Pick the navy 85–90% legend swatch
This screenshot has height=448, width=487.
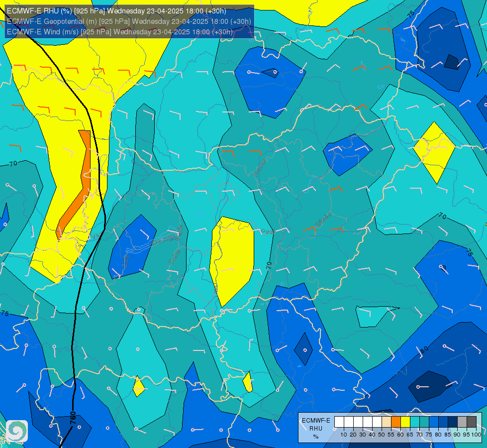[x=453, y=422]
